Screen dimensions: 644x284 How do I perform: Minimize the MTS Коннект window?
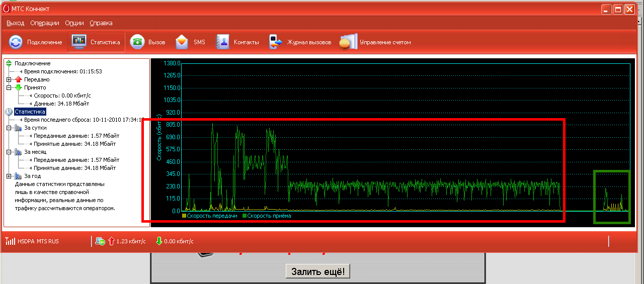607,9
